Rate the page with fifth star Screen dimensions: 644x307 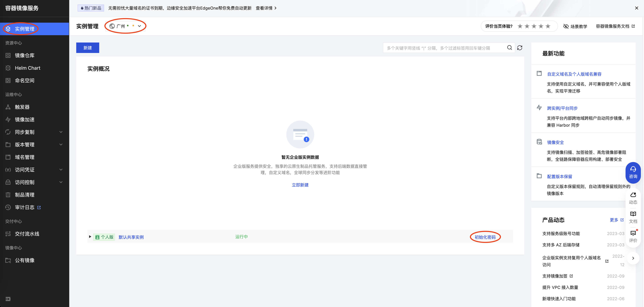548,26
